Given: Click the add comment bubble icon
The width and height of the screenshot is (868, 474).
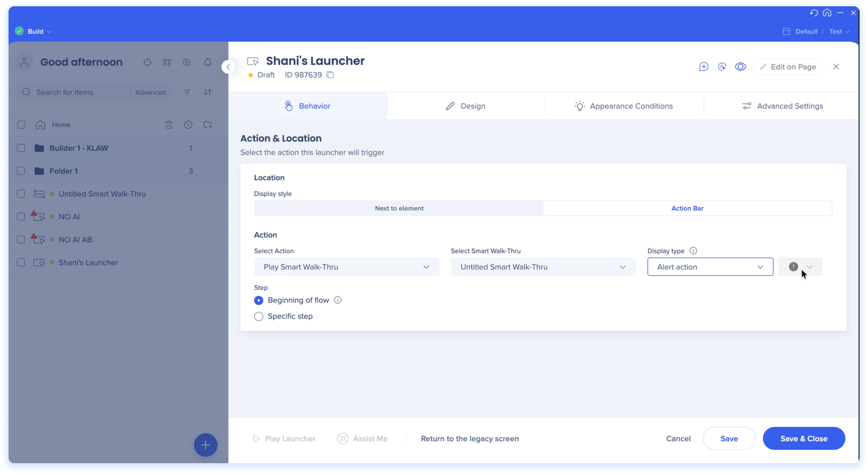Looking at the screenshot, I should (704, 67).
